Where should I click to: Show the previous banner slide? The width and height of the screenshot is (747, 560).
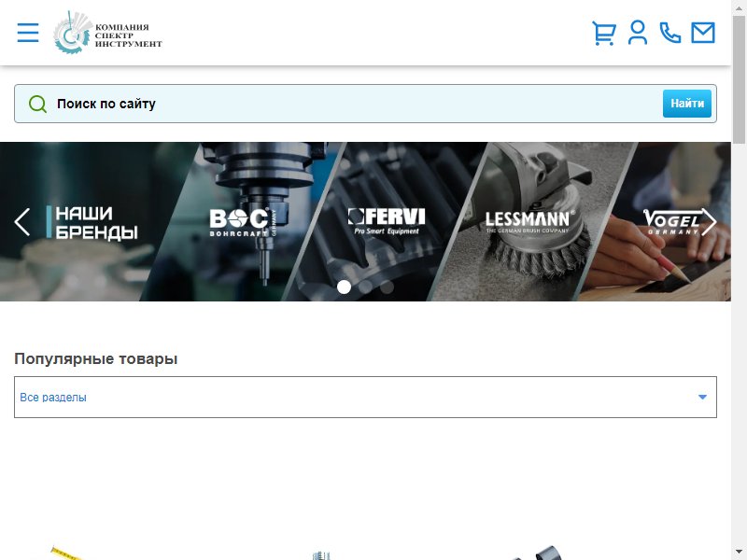(x=21, y=222)
